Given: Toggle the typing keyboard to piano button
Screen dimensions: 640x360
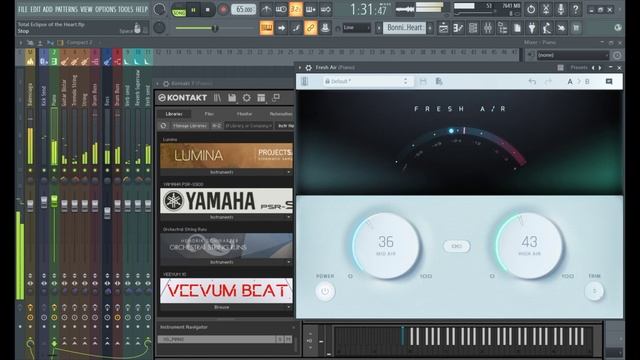Looking at the screenshot, I should [267, 28].
